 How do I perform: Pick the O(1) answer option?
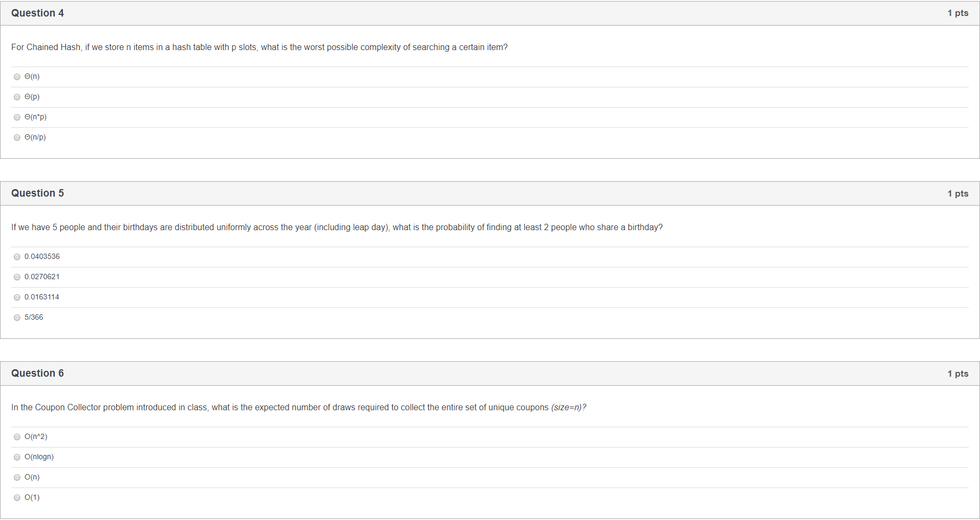(17, 497)
